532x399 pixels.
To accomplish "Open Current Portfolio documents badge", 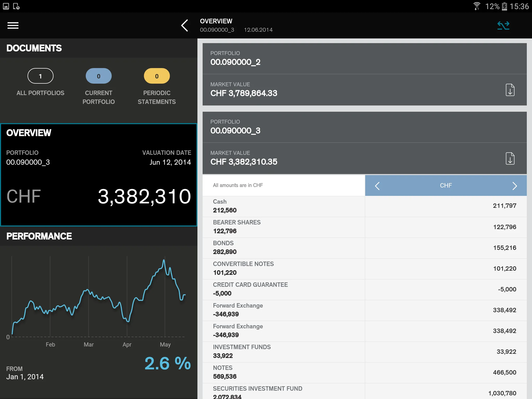I will coord(99,76).
